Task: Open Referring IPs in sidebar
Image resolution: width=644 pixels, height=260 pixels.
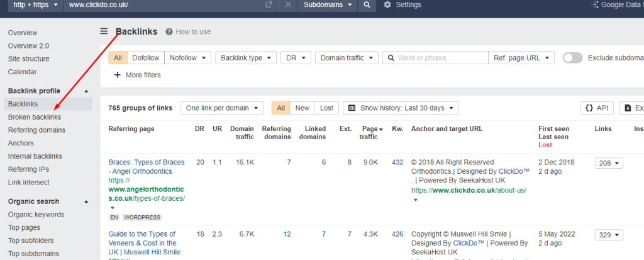Action: (x=28, y=169)
